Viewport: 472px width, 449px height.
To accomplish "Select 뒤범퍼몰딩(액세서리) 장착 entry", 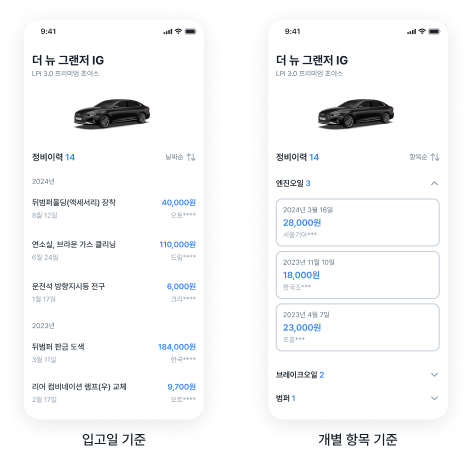I will [x=114, y=208].
